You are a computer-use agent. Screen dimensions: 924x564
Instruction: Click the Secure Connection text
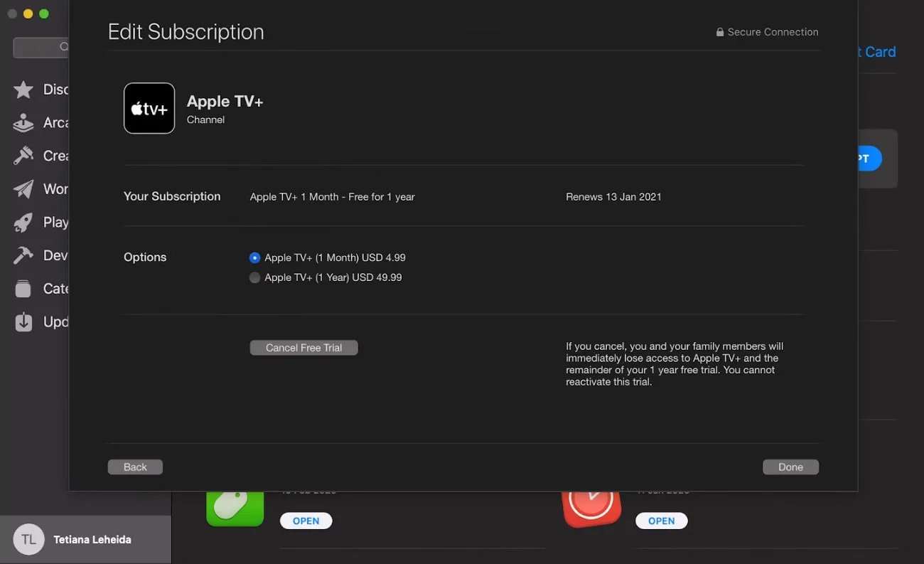(x=773, y=32)
